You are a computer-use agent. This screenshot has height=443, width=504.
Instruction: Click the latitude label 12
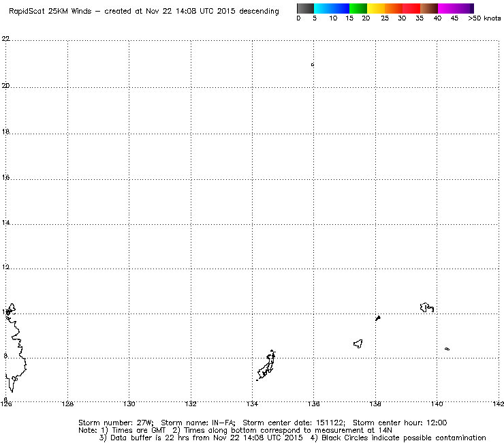click(5, 267)
